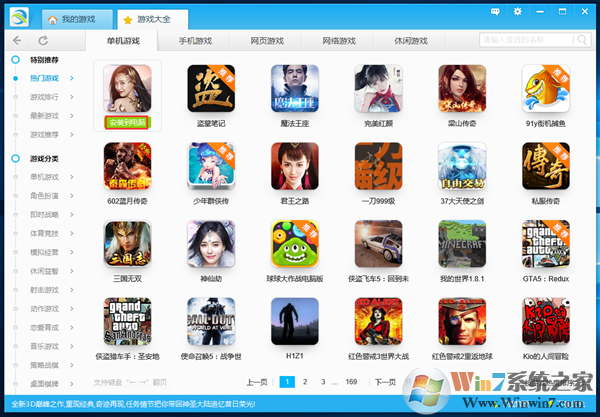Open 我的世界1.8.1 Minecraft icon

462,244
